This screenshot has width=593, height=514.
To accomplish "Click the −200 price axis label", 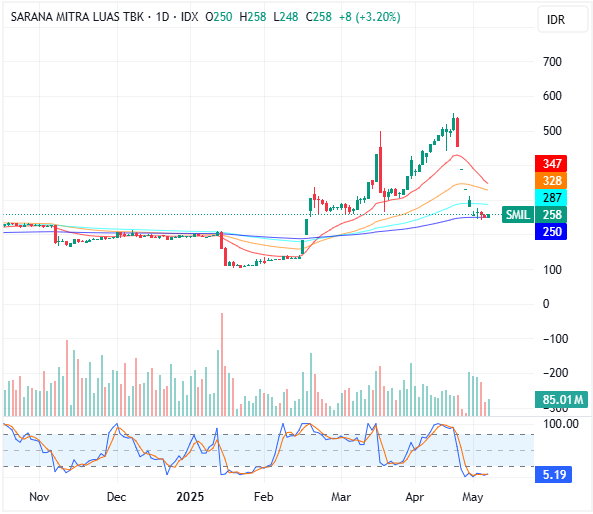I will point(556,373).
